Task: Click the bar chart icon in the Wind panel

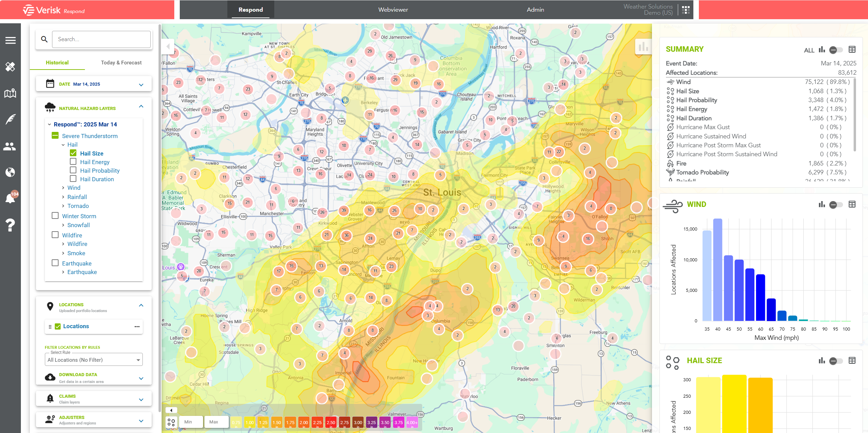Action: [x=822, y=204]
